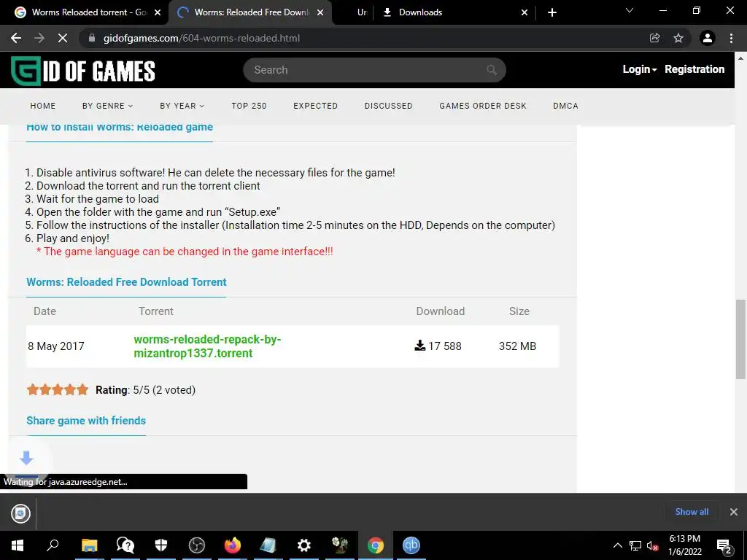This screenshot has width=747, height=560.
Task: Switch to the Downloads tab
Action: coord(419,12)
